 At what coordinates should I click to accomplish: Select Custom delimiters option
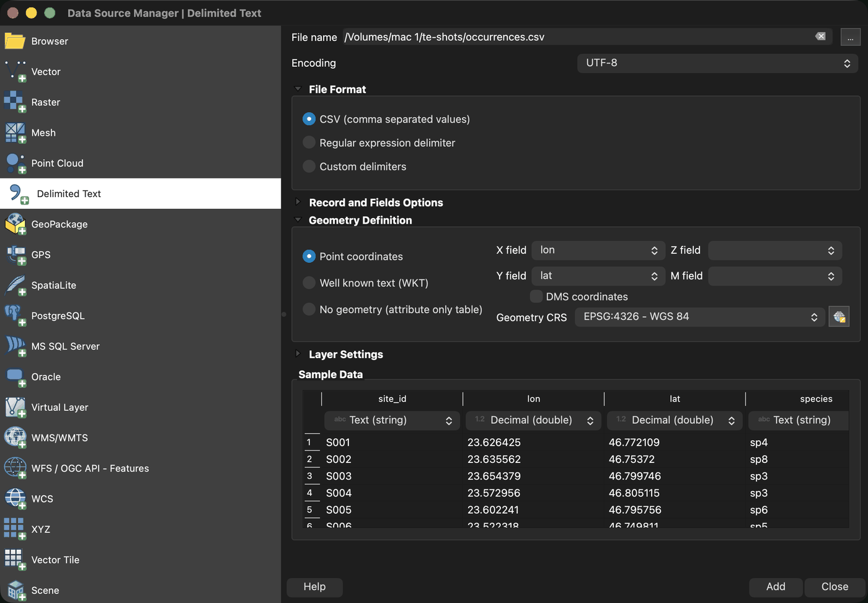pos(309,166)
